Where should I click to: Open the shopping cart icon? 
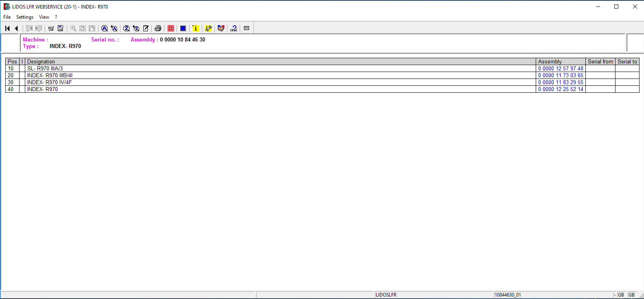(51, 28)
